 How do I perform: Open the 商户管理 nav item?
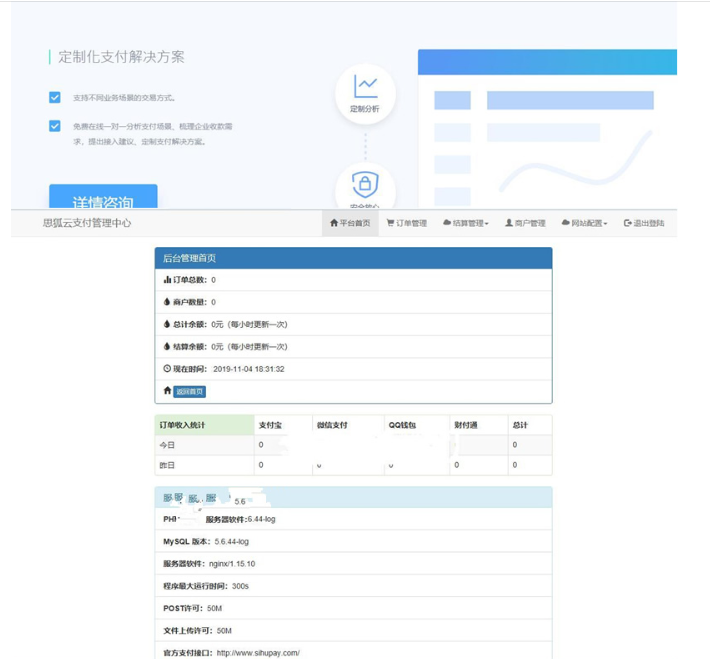(x=525, y=224)
